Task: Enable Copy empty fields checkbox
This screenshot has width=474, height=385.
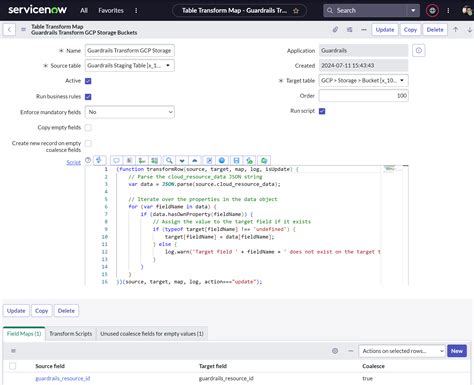Action: tap(88, 128)
